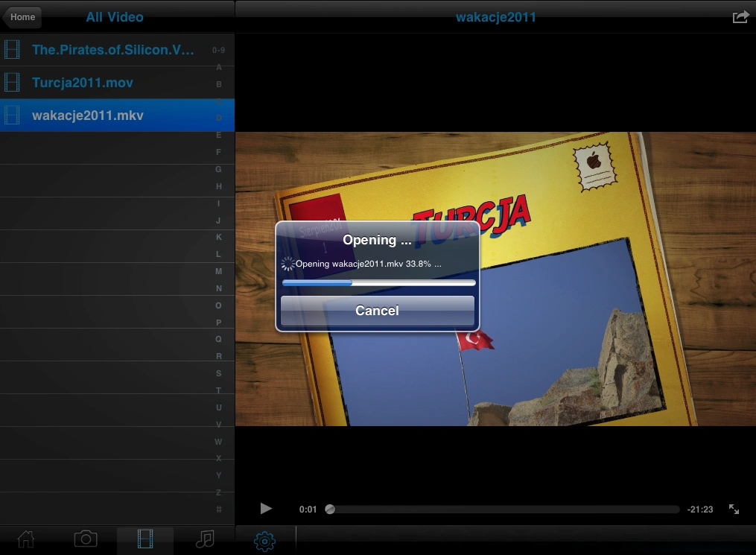The height and width of the screenshot is (555, 756).
Task: Cancel the opening dialog
Action: point(378,311)
